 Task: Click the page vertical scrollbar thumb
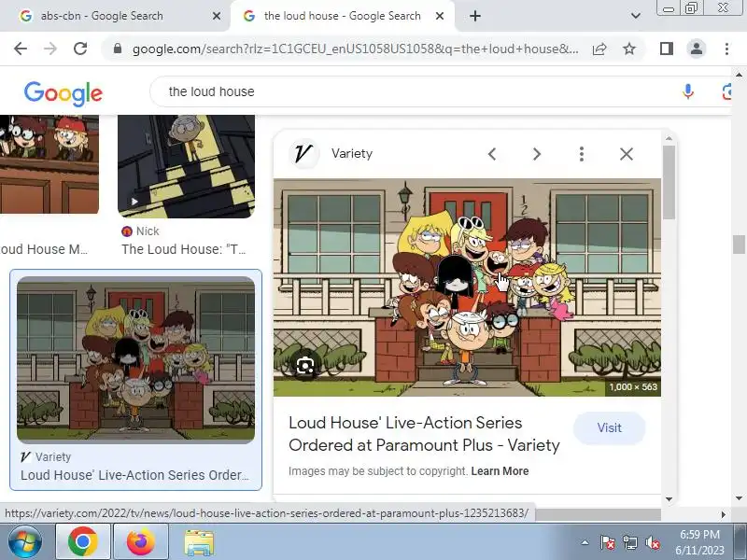click(x=739, y=245)
